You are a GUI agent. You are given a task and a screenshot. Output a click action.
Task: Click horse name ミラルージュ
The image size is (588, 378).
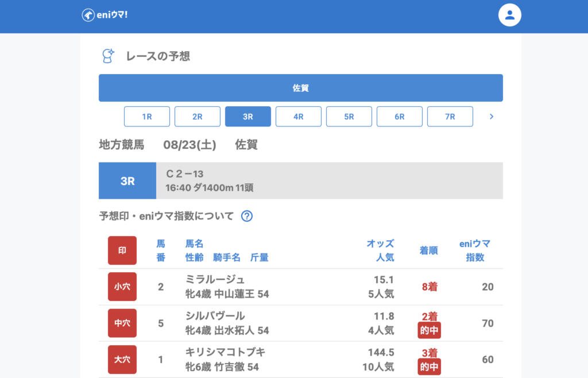pos(215,280)
